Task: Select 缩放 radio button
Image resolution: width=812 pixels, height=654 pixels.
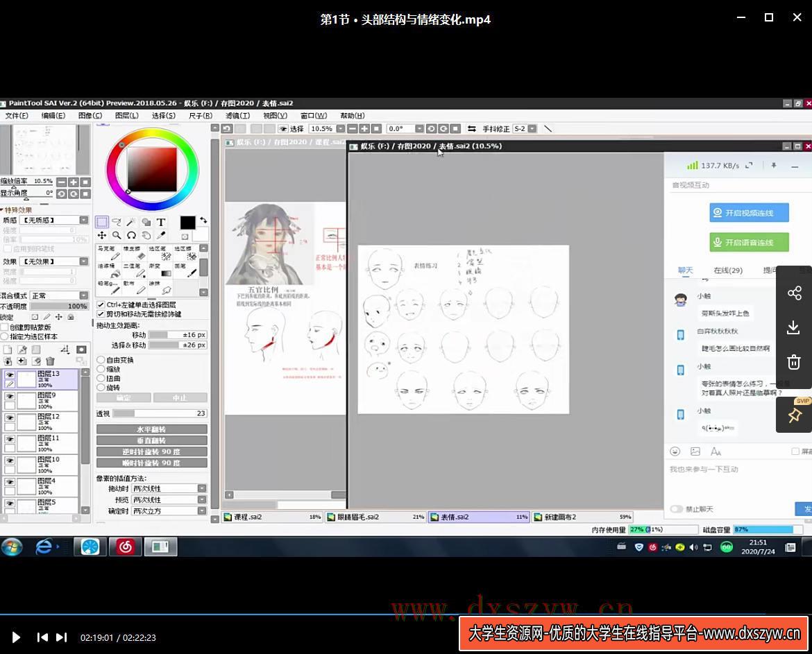Action: tap(101, 369)
